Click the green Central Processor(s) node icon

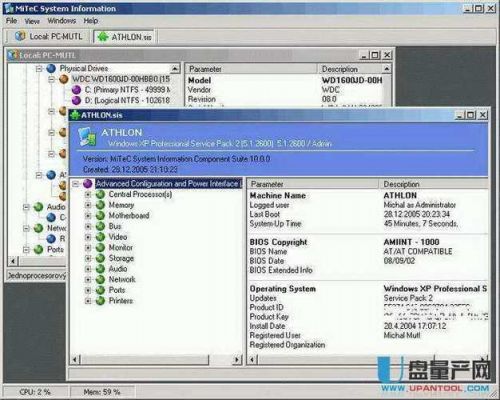click(x=100, y=194)
